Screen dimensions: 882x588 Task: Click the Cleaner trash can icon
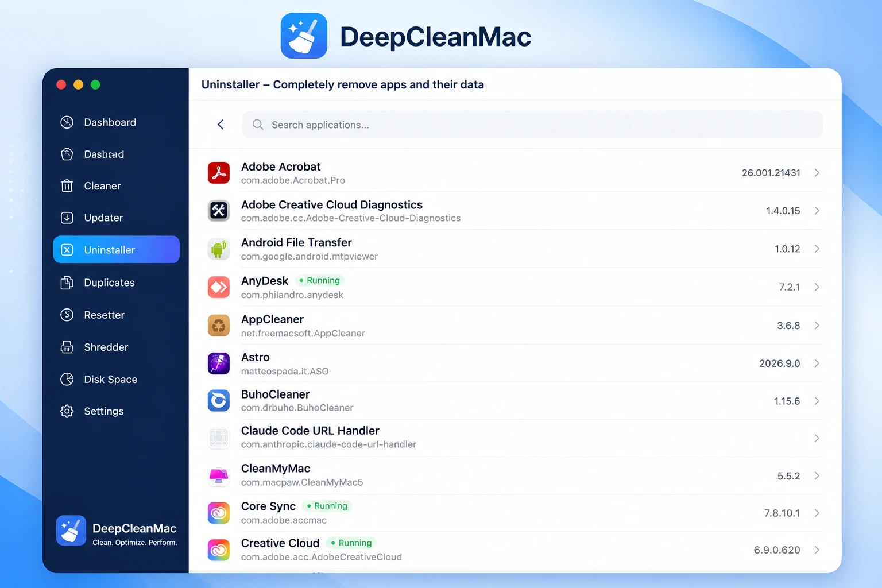click(x=67, y=186)
